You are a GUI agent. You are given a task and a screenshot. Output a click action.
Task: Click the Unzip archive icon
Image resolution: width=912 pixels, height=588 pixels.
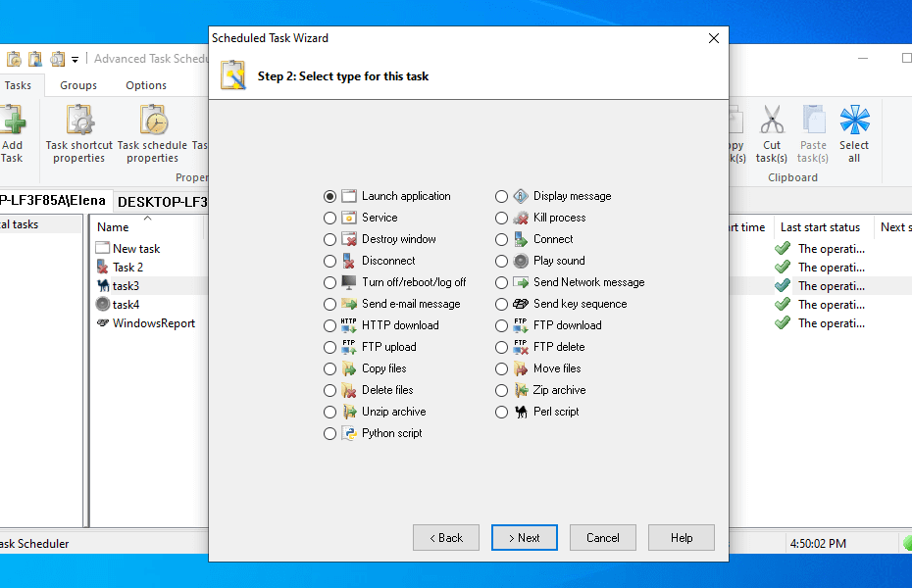click(x=349, y=412)
